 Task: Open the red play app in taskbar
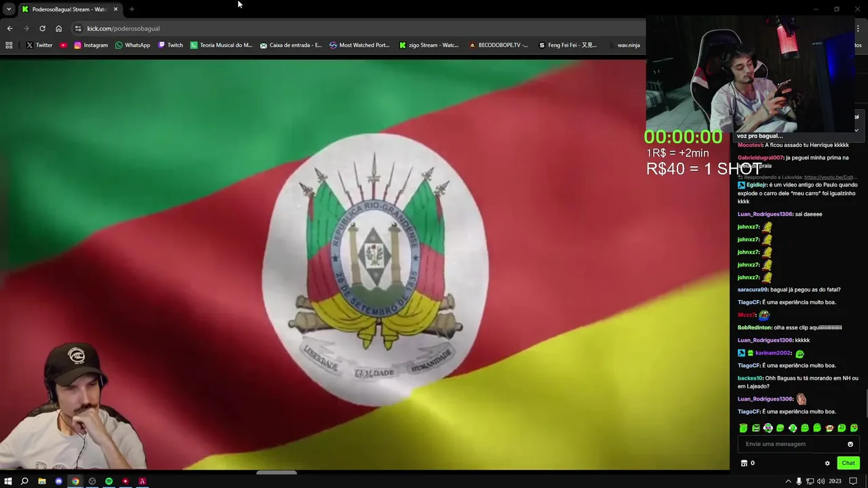[x=125, y=481]
